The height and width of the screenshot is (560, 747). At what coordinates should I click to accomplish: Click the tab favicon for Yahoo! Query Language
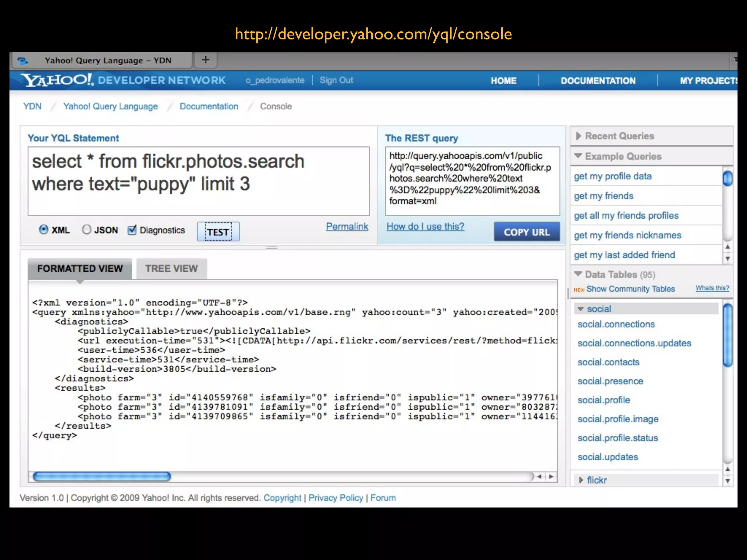click(23, 61)
